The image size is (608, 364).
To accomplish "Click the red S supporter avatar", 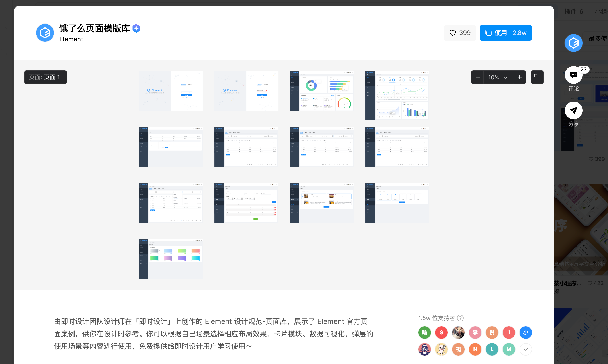I will (441, 333).
